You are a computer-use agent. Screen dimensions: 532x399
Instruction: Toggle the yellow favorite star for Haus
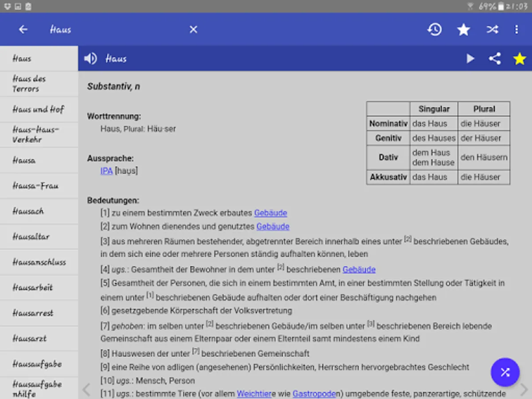pyautogui.click(x=520, y=59)
